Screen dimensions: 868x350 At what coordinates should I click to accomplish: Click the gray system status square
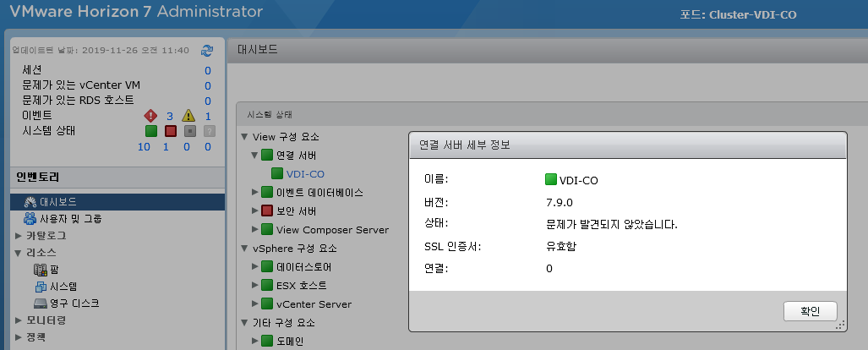click(190, 131)
